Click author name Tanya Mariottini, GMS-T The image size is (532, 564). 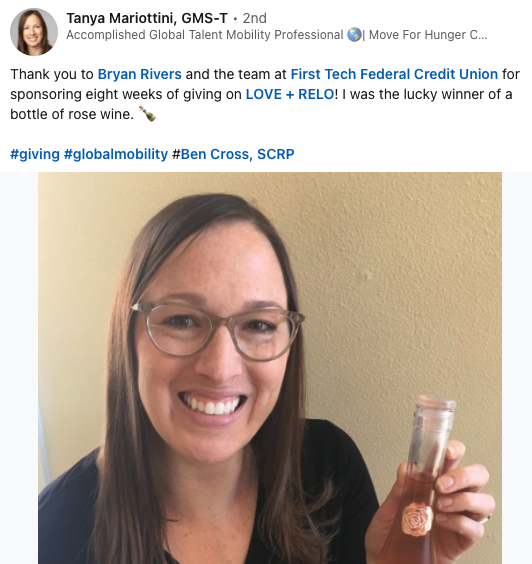pos(147,18)
